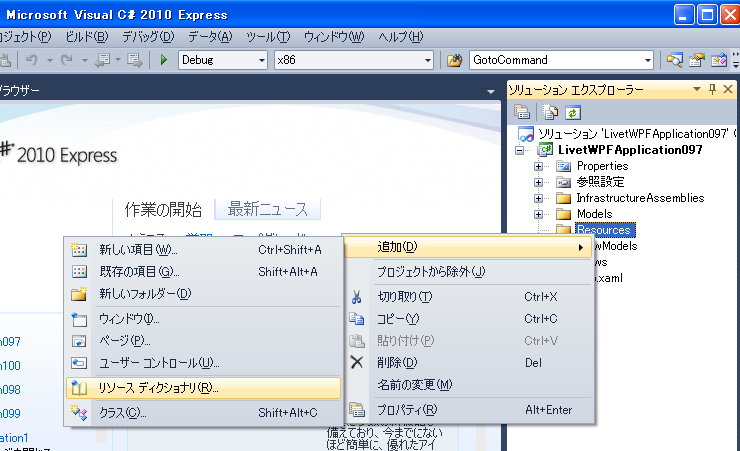
Task: Open the Solution Explorer window position arrow
Action: (697, 89)
